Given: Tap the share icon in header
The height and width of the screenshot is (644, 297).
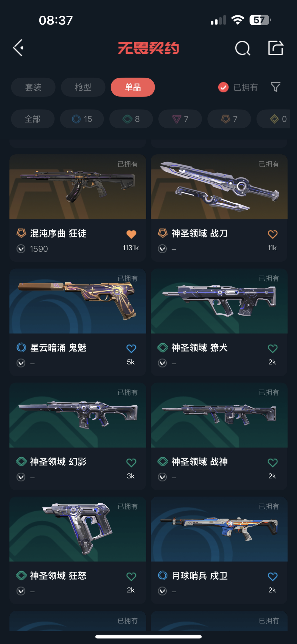Looking at the screenshot, I should (x=276, y=48).
